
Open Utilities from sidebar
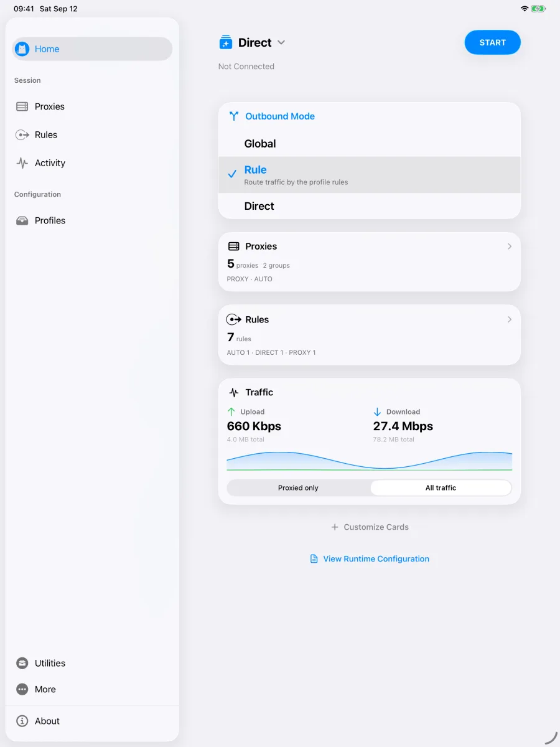pyautogui.click(x=92, y=663)
